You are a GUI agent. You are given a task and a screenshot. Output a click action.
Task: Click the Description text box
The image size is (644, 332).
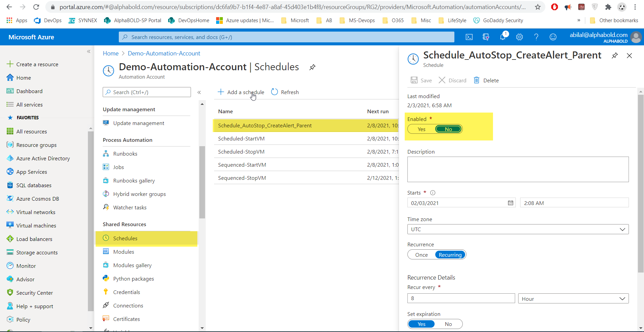pyautogui.click(x=518, y=169)
